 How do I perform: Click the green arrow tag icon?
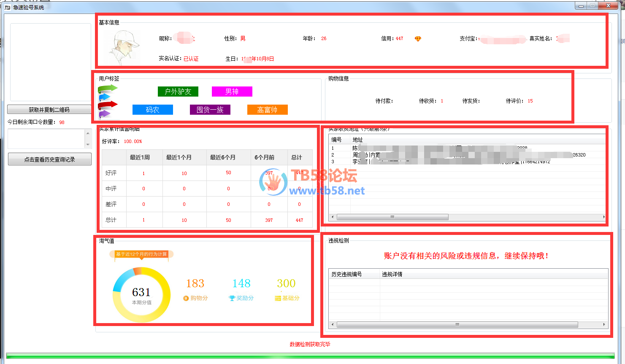[x=108, y=89]
